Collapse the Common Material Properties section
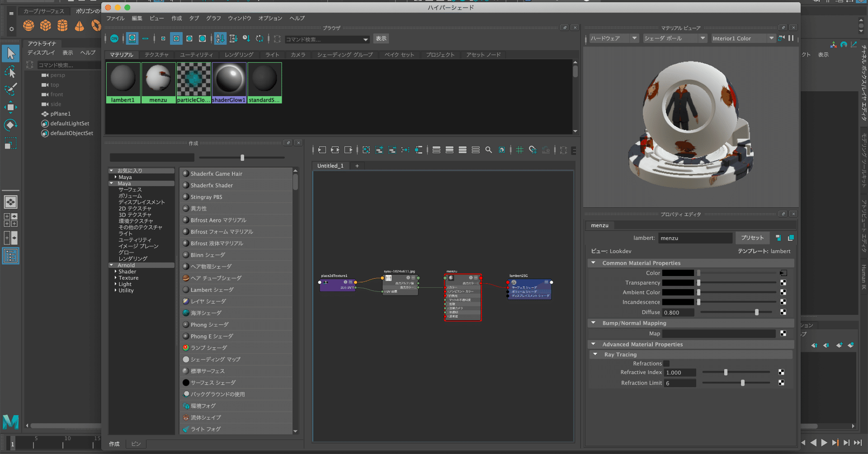This screenshot has width=868, height=454. [593, 263]
